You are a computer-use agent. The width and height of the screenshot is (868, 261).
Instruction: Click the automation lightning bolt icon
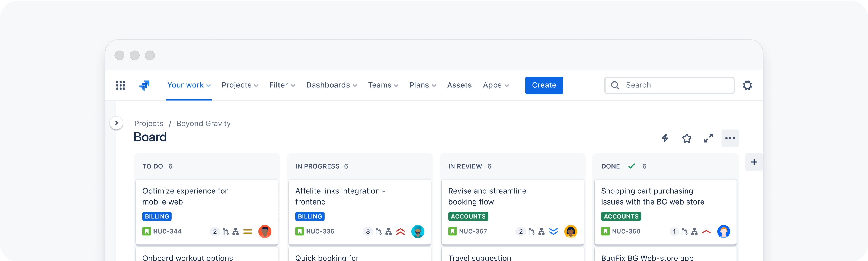click(665, 138)
